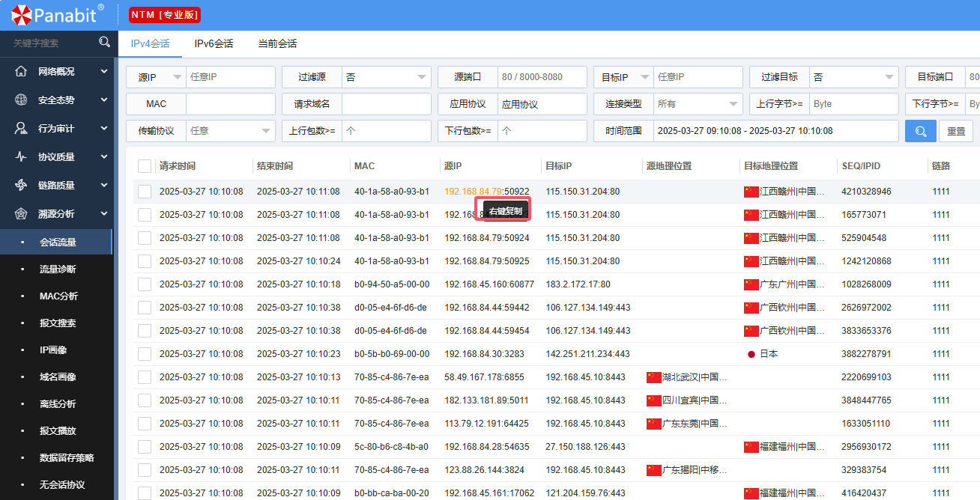This screenshot has width=980, height=500.
Task: Click the 重置 reset button
Action: tap(956, 131)
